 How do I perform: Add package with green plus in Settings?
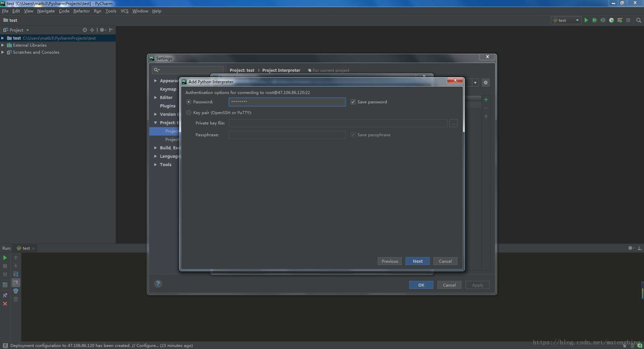pos(486,100)
